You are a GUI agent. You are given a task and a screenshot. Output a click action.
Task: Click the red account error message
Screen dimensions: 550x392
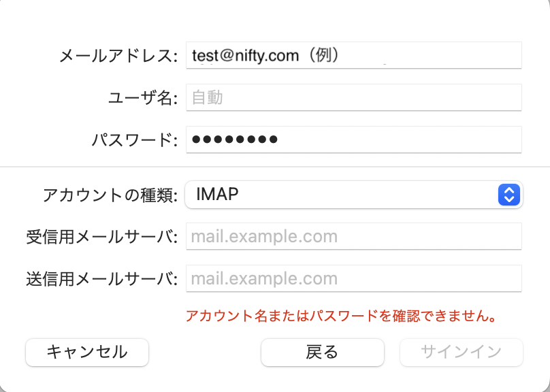pos(340,316)
